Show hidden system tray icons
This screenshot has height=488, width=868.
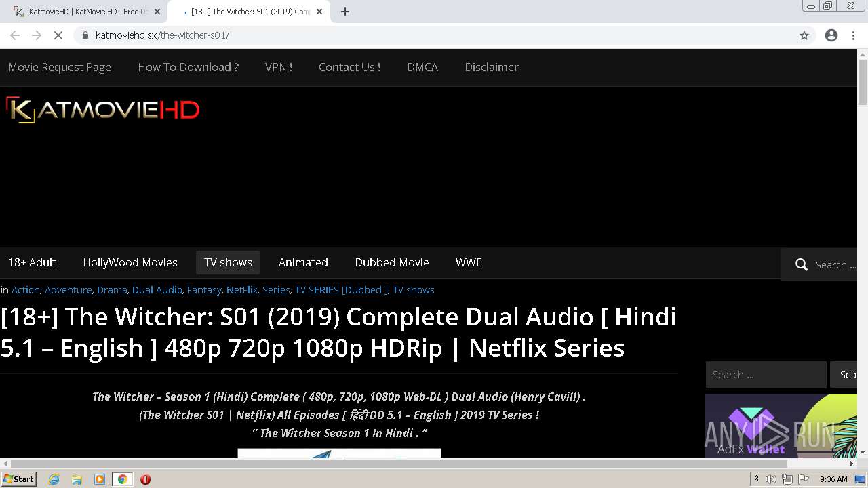click(756, 479)
